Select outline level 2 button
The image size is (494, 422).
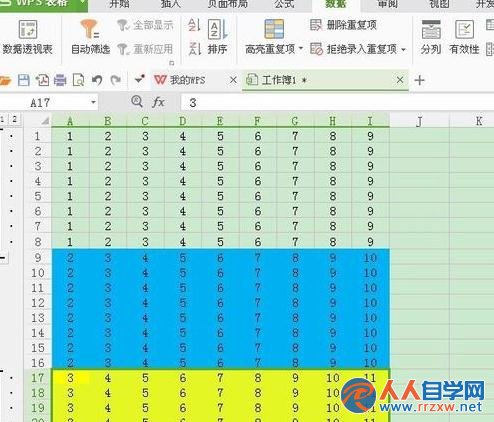[14, 119]
